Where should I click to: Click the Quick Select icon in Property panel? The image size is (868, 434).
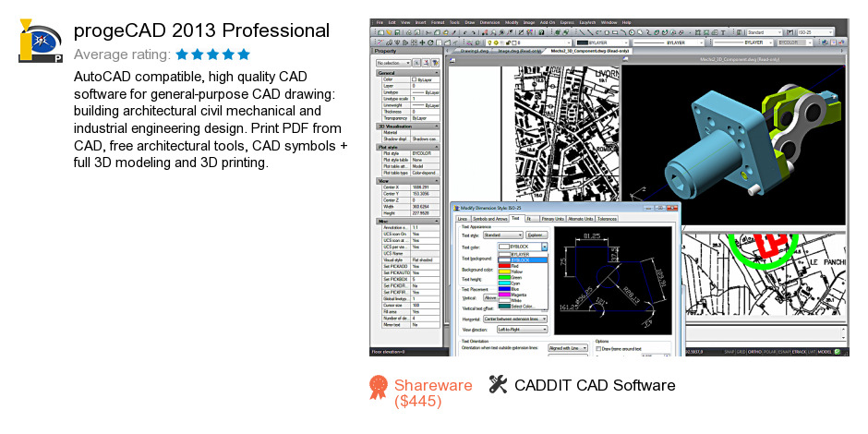pyautogui.click(x=435, y=63)
